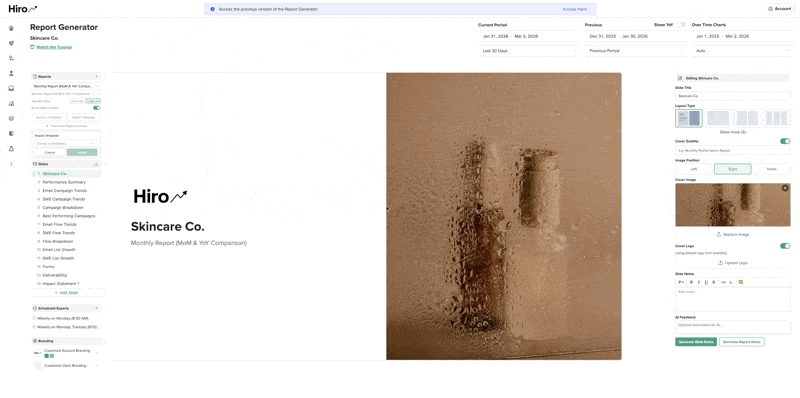Toggle the Cover Logo switch

click(x=785, y=246)
